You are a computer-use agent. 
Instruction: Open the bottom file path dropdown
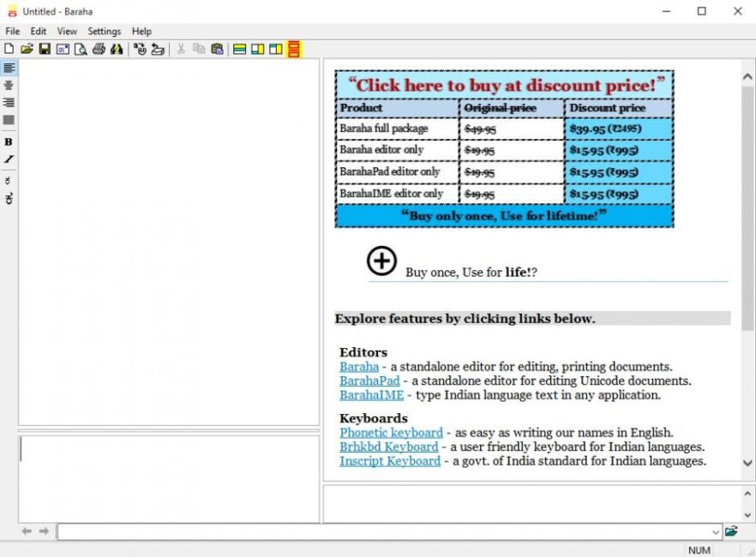717,531
